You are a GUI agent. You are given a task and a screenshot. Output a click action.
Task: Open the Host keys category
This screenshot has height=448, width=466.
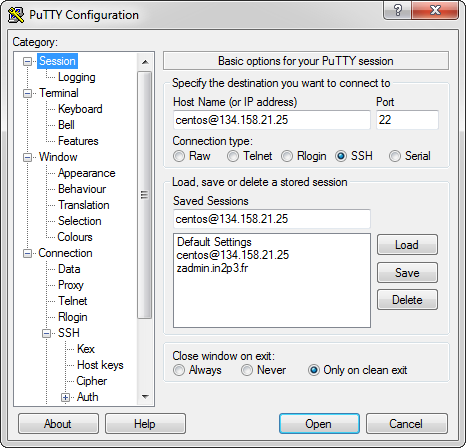click(100, 365)
